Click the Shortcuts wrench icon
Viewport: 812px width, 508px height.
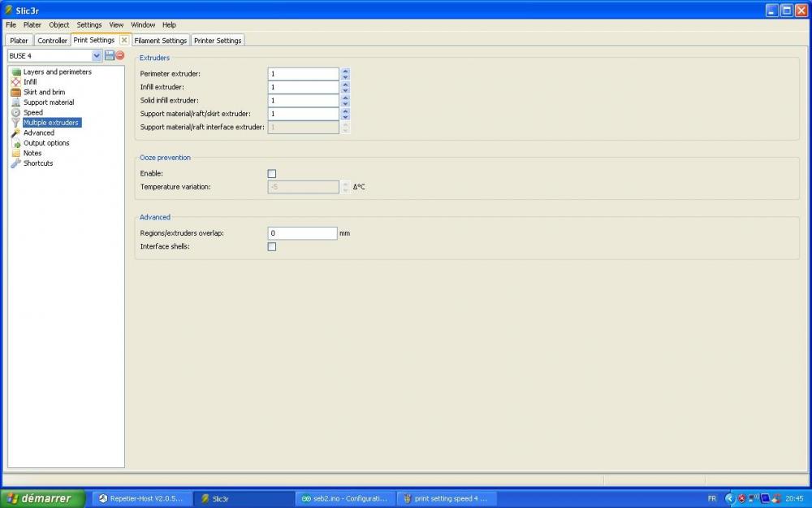pos(16,163)
